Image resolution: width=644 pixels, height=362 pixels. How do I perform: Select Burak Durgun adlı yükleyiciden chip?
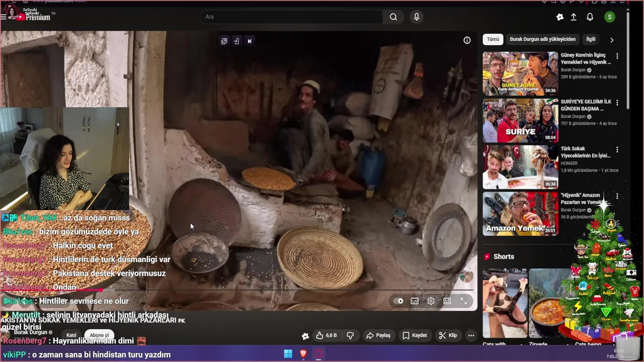(542, 39)
